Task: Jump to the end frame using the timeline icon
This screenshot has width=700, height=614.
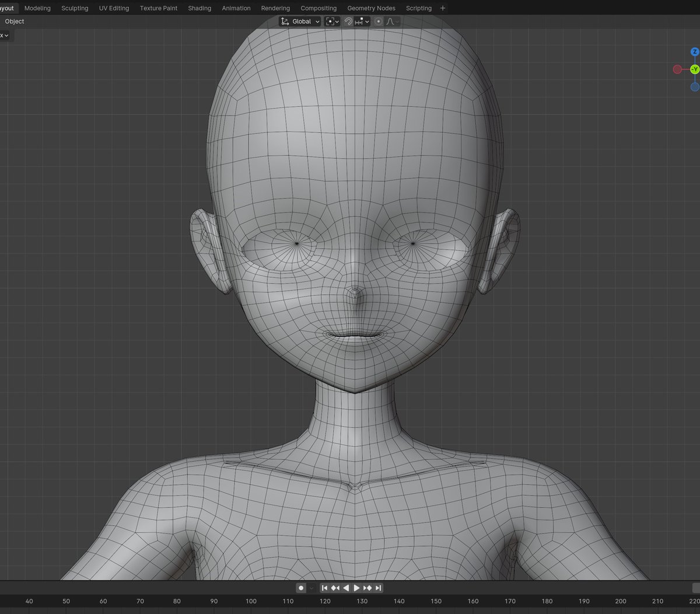Action: click(378, 588)
